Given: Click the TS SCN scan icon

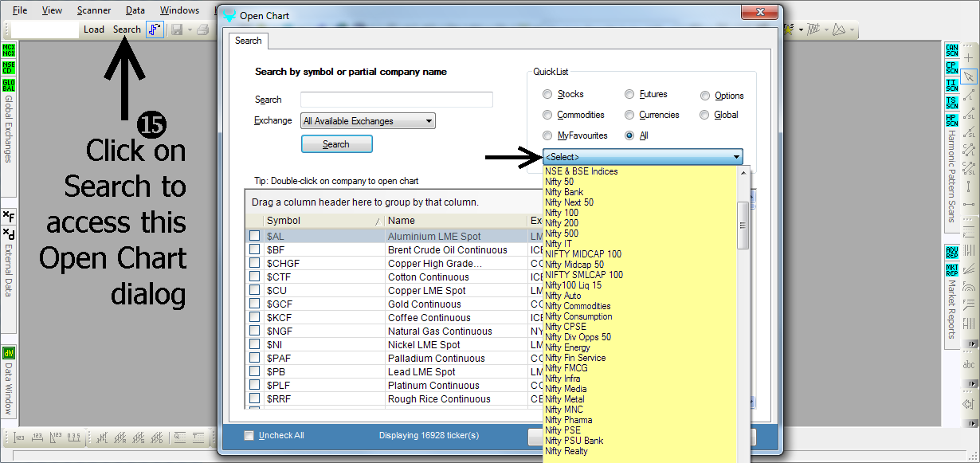Looking at the screenshot, I should coord(952,103).
